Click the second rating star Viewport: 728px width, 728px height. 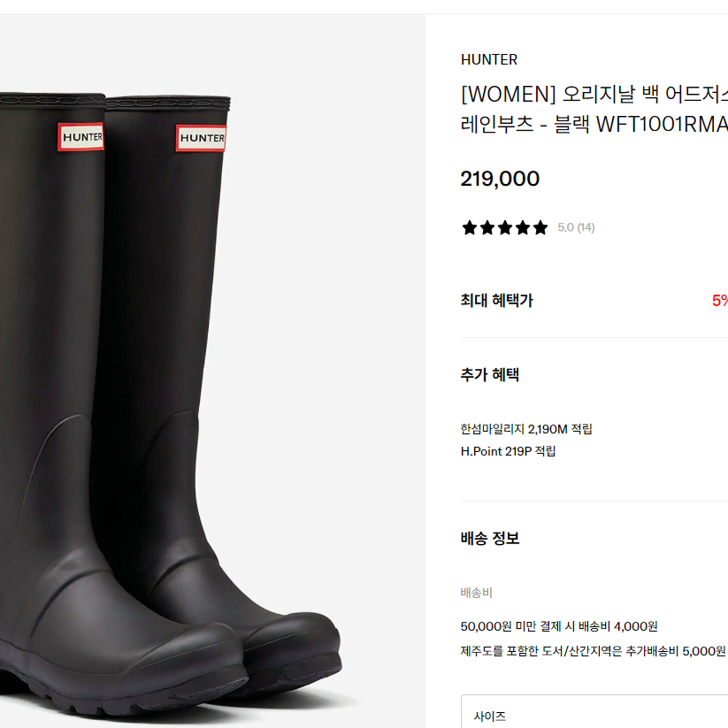point(487,227)
